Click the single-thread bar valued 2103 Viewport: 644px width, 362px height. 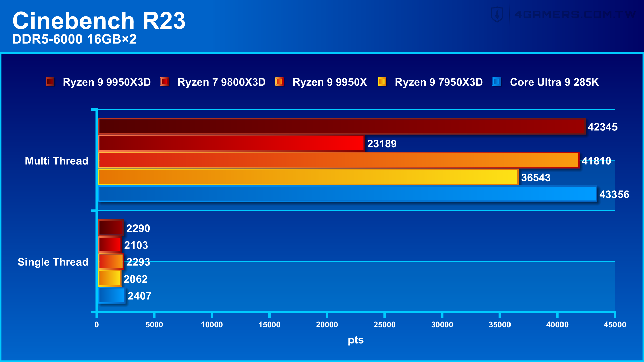pos(110,245)
